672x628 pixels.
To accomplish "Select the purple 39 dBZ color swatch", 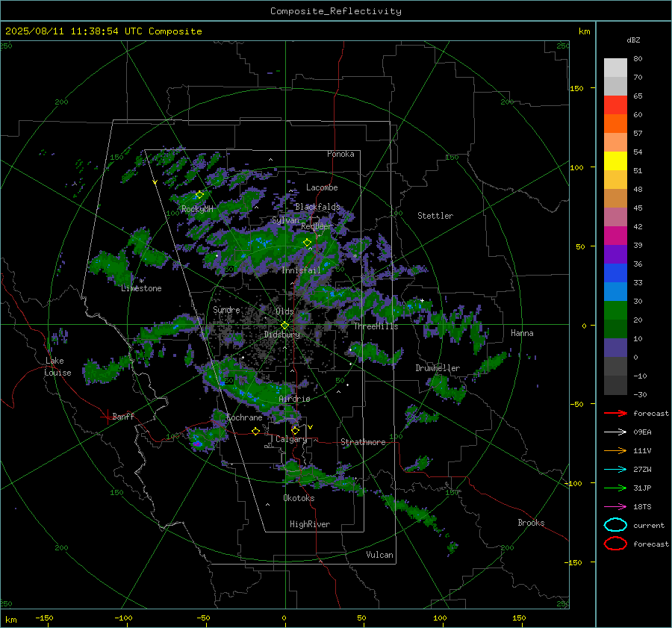I will 615,255.
